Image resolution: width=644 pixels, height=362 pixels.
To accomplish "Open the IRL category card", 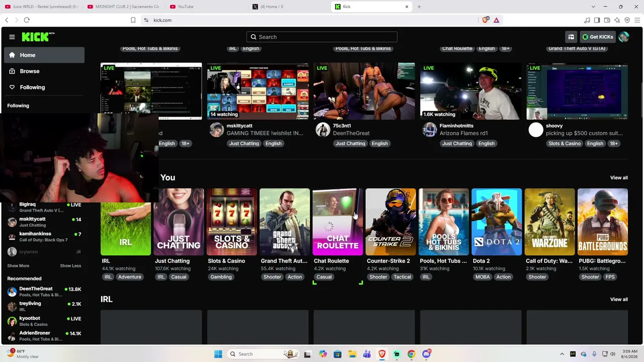I will pos(126,222).
